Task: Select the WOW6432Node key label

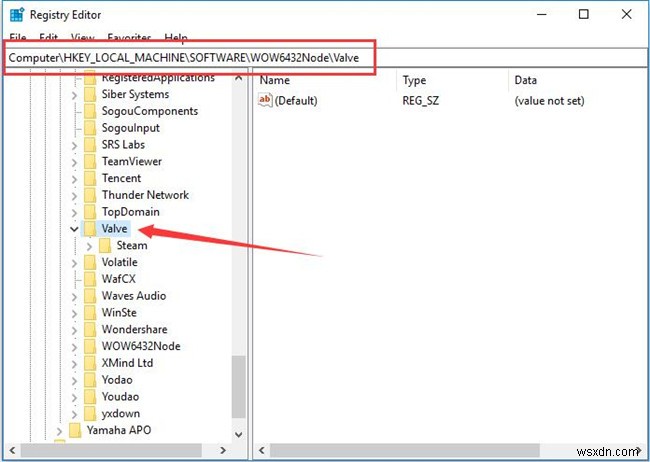Action: point(141,346)
